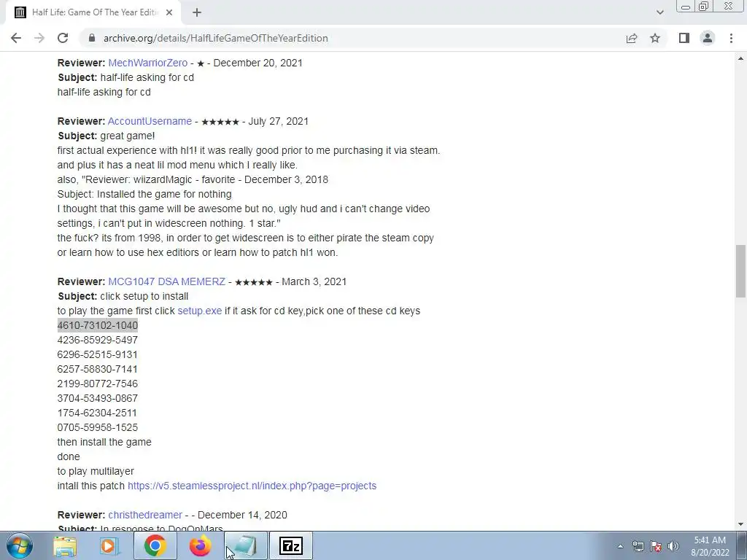This screenshot has height=560, width=747.
Task: Open the Windows Start menu
Action: [19, 545]
